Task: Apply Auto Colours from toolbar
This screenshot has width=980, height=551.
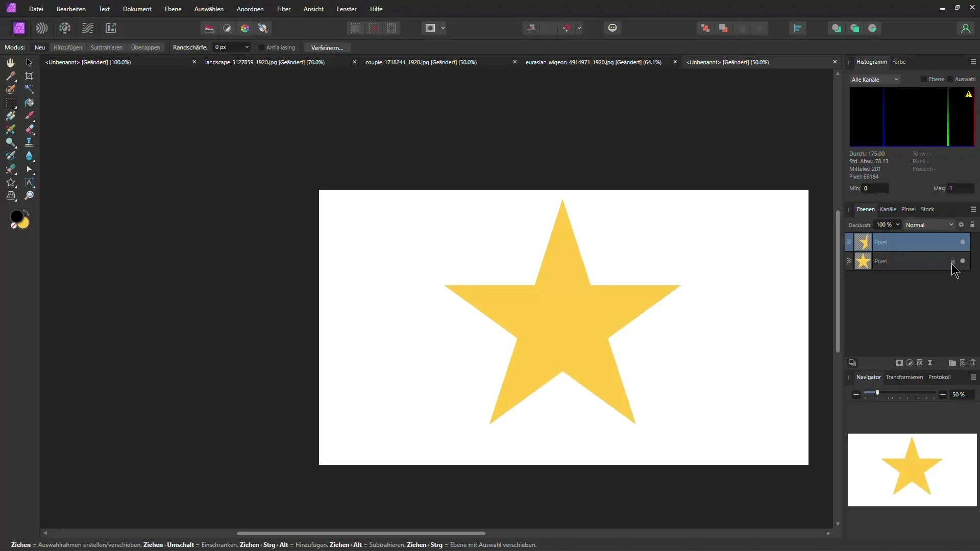Action: pos(245,28)
